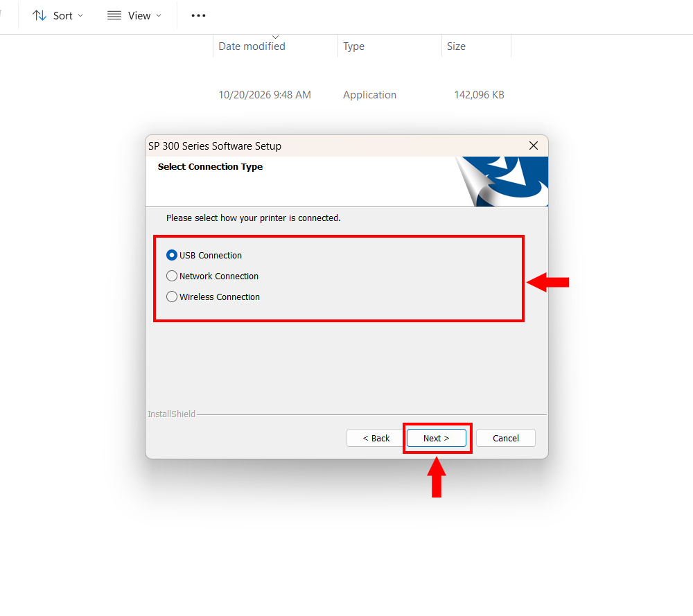Viewport: 693px width, 616px height.
Task: Click Next to continue setup
Action: 436,438
